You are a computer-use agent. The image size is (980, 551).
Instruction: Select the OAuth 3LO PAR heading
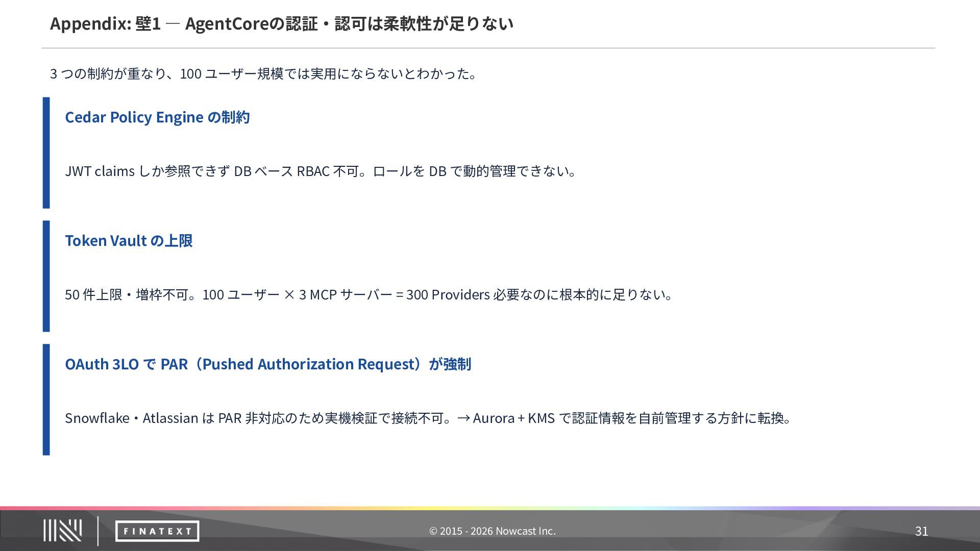(x=268, y=364)
